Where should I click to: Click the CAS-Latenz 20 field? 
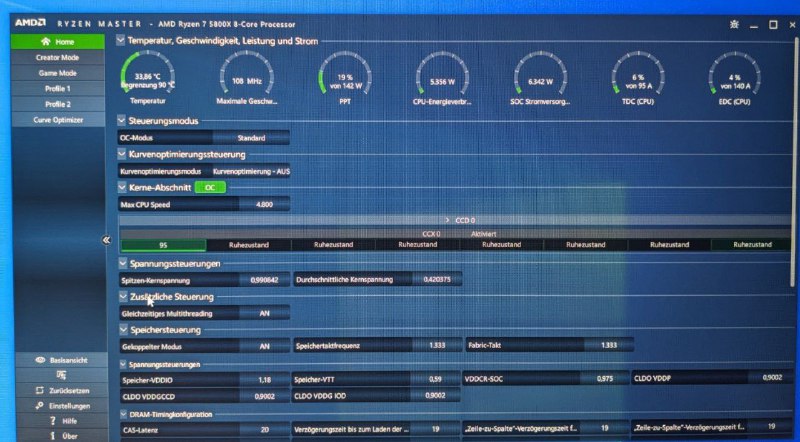(x=205, y=430)
